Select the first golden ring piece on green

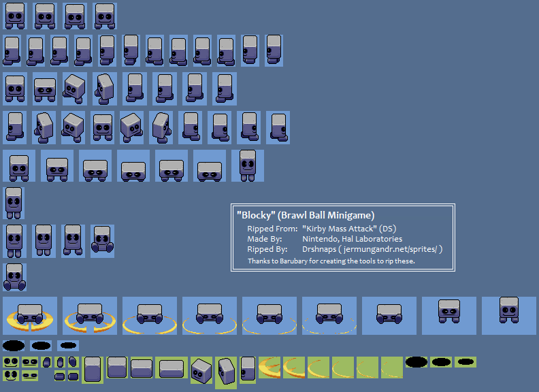pyautogui.click(x=269, y=367)
